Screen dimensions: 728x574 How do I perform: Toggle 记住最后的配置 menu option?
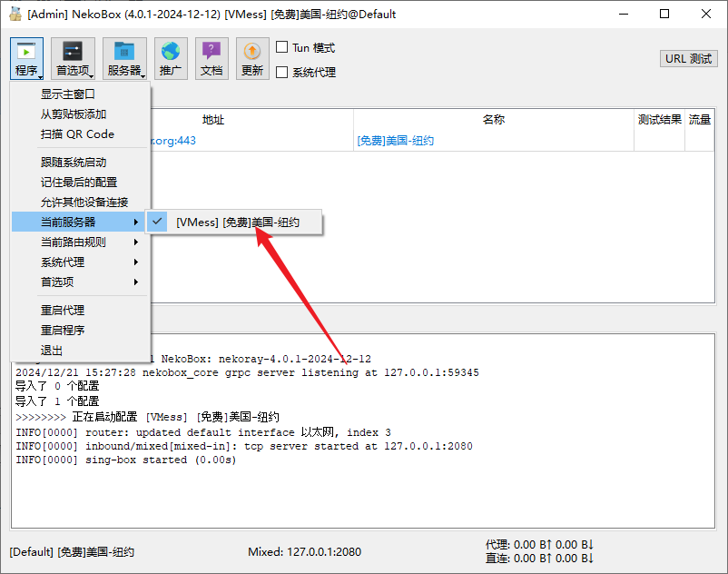pos(80,183)
